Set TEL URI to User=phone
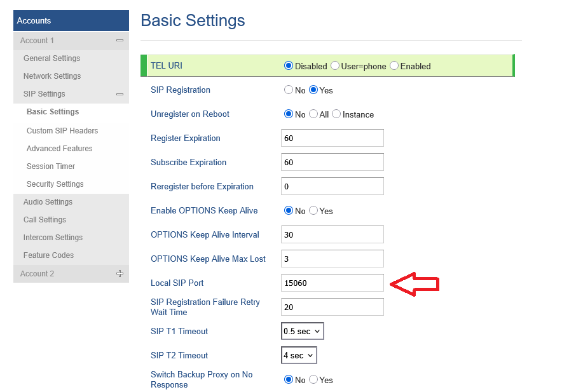562x392 pixels. click(x=335, y=66)
